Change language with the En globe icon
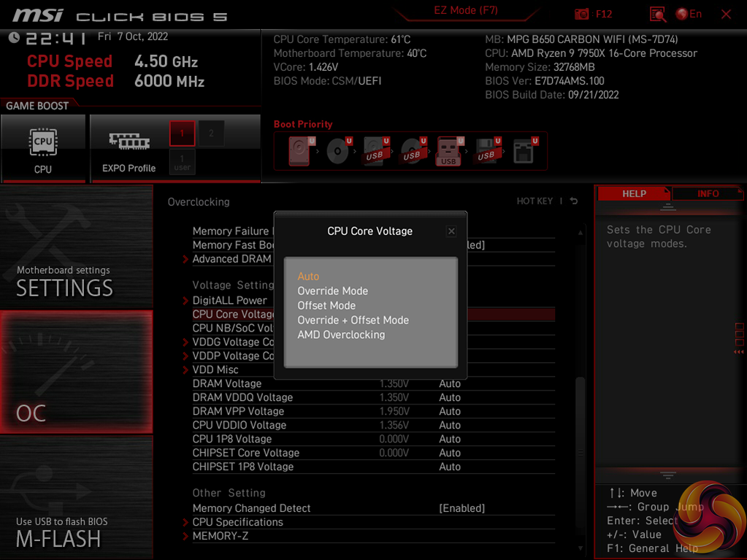This screenshot has width=747, height=560. (x=689, y=14)
